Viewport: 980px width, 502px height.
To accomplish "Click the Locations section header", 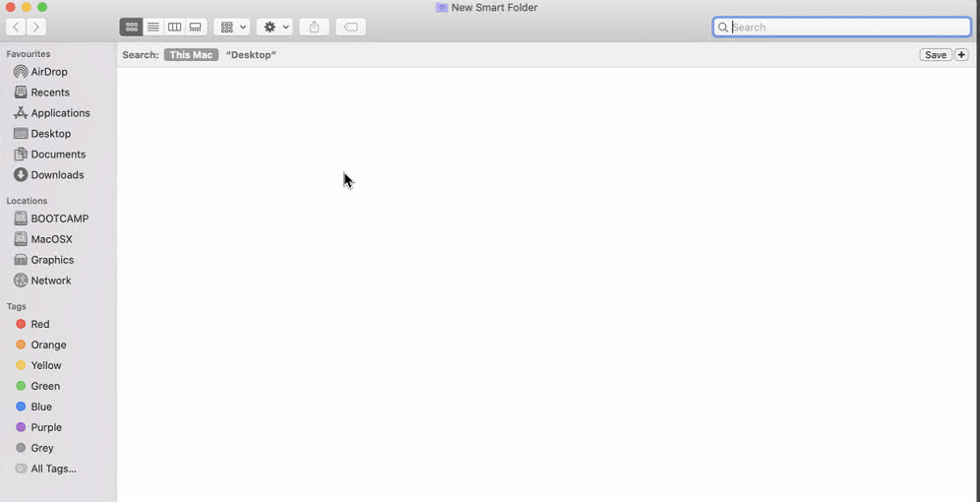I will coord(27,201).
